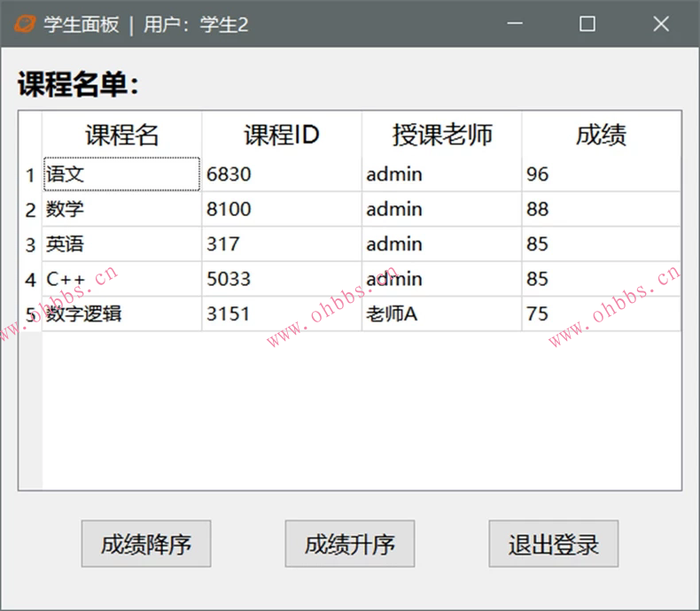
Task: Click the 成绩 column header
Action: [602, 135]
